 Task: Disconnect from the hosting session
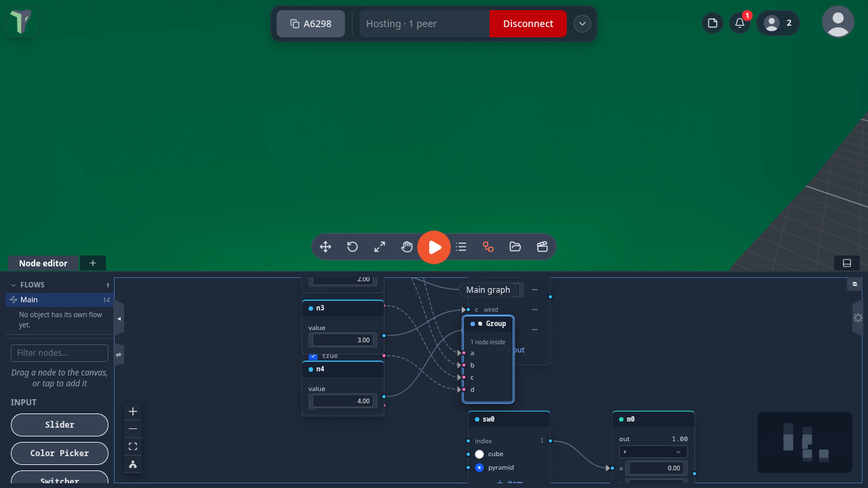coord(528,24)
